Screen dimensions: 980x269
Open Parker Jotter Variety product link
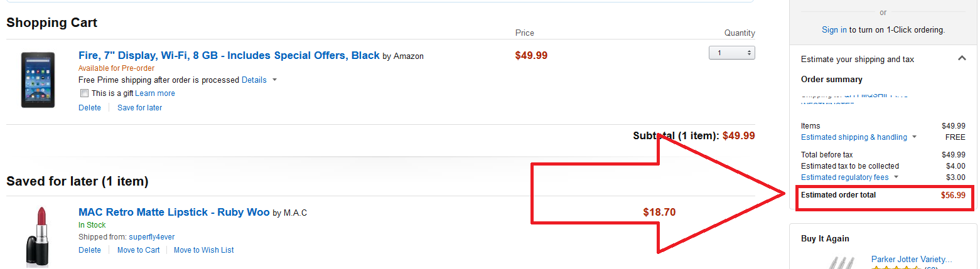[x=912, y=259]
